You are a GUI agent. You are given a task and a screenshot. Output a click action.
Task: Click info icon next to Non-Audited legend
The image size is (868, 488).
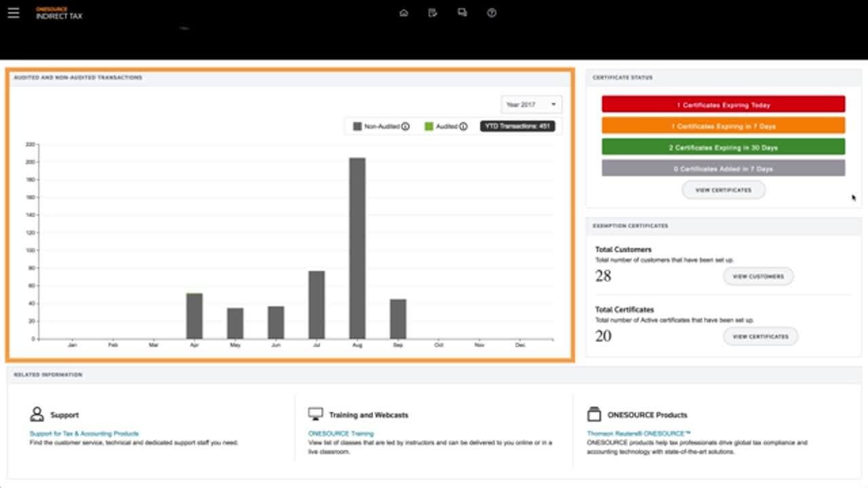[406, 126]
